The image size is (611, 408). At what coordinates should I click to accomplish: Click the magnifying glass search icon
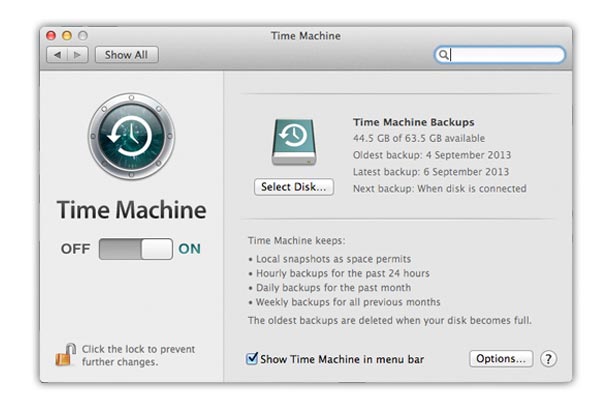(x=443, y=55)
